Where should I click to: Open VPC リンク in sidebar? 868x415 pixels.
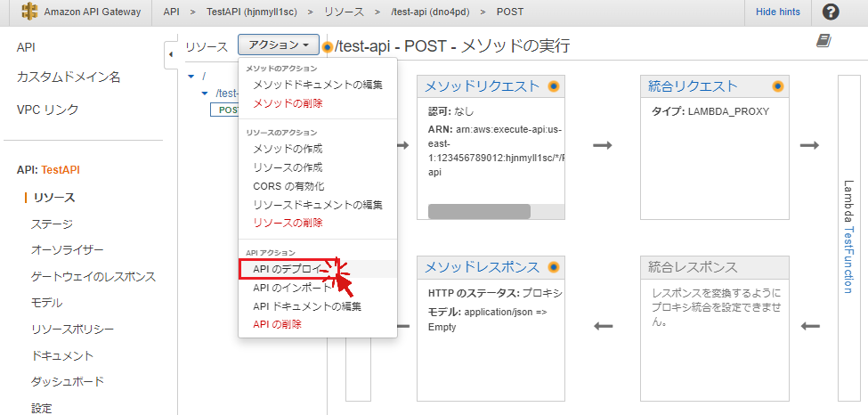47,110
